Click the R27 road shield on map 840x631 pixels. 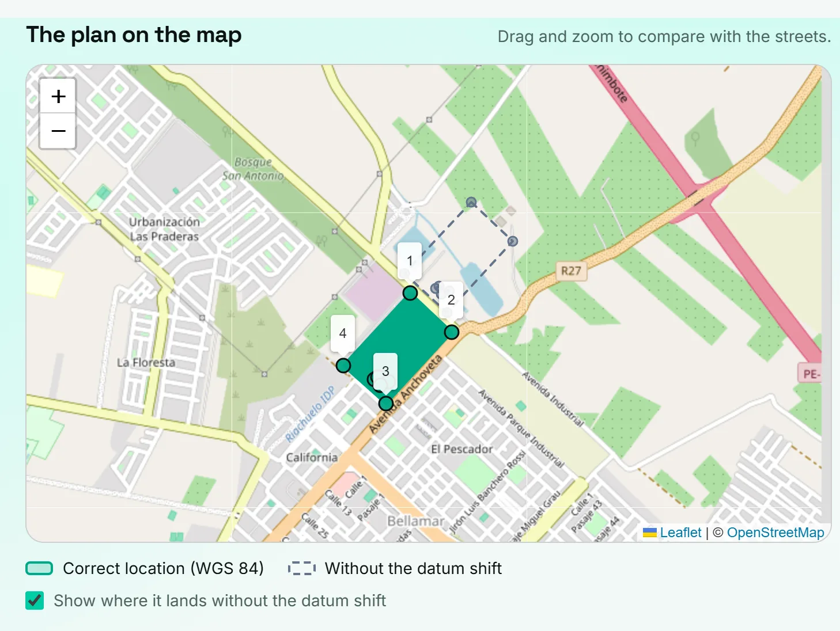click(x=571, y=271)
